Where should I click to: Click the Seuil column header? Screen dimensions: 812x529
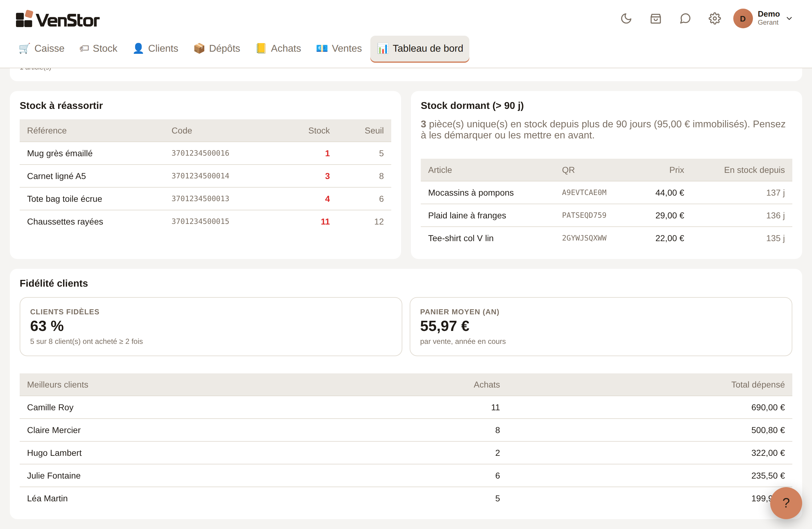(374, 131)
